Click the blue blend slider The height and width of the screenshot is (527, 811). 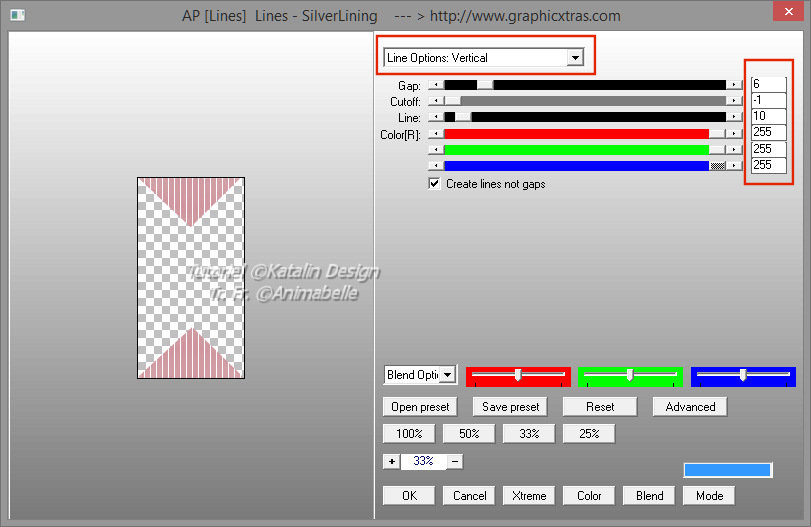tap(743, 377)
